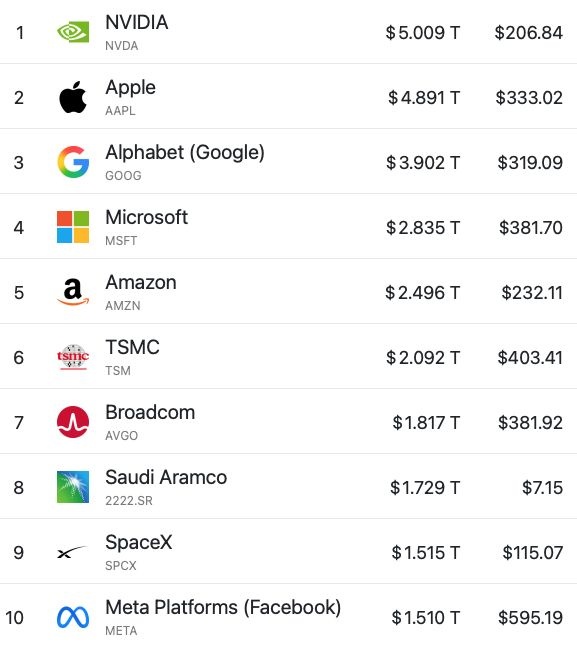577x647 pixels.
Task: Click the Microsoft four-square logo
Action: 73,227
